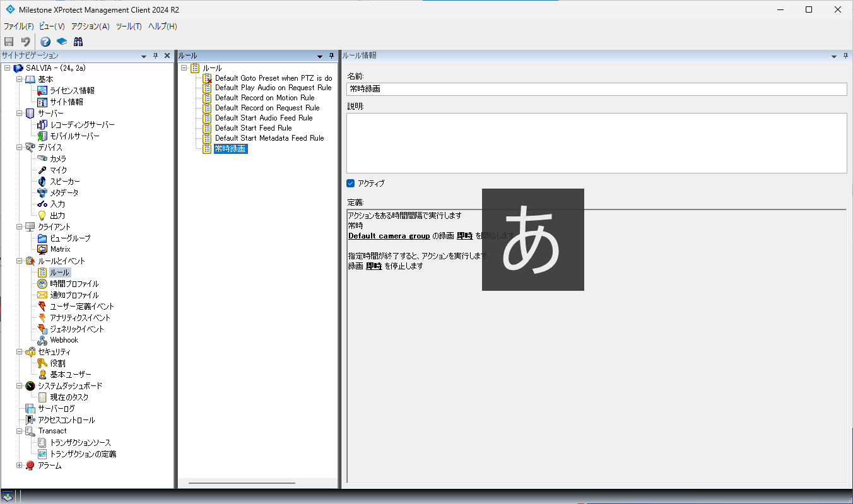Click the Undo toolbar icon
The image size is (853, 504).
pos(25,42)
